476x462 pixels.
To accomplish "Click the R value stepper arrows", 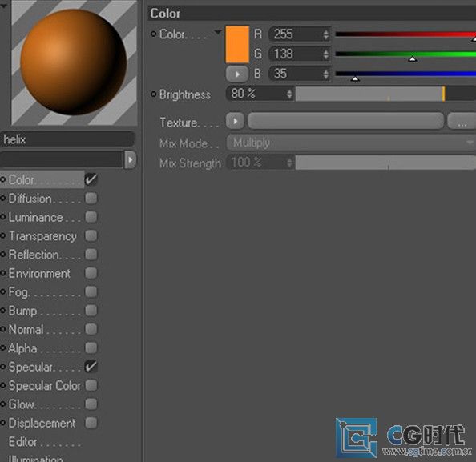I will point(325,34).
